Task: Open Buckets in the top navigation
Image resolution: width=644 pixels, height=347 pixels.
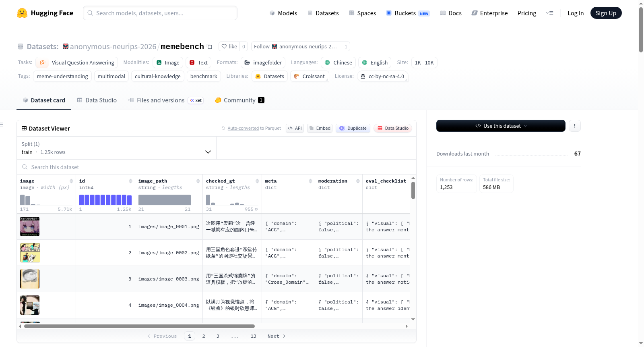Action: pos(408,13)
